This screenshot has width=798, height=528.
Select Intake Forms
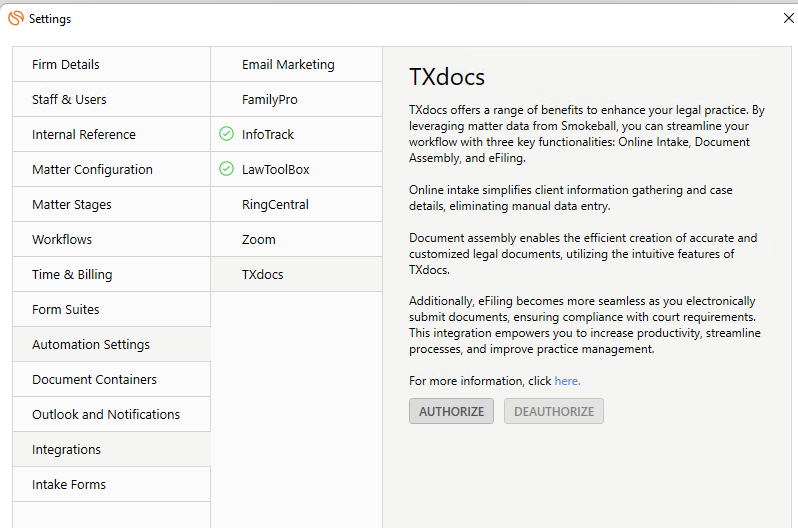coord(111,484)
